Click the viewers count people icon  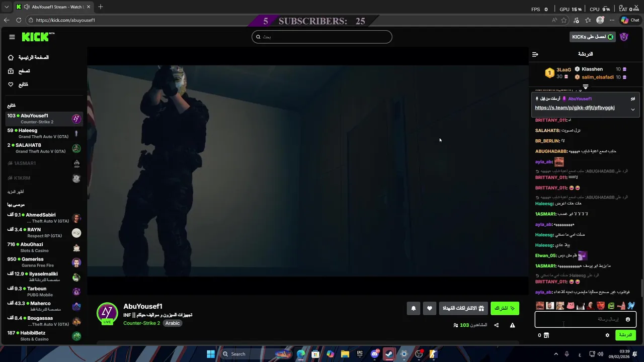[x=456, y=325]
